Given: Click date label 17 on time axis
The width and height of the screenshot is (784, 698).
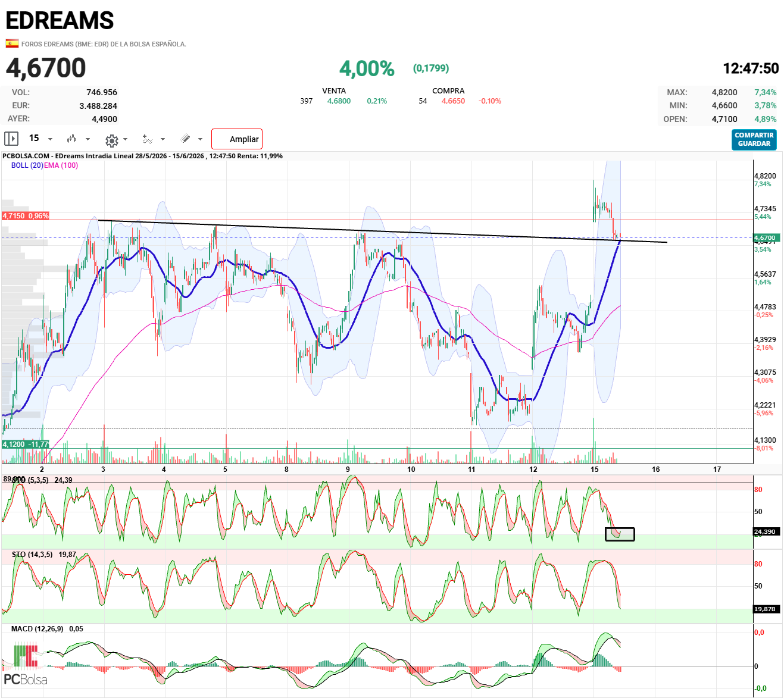Looking at the screenshot, I should coord(717,469).
